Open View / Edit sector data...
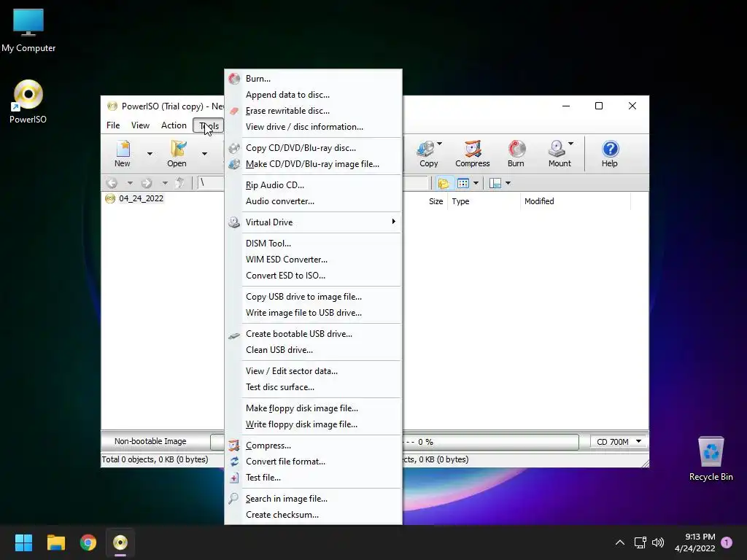Image resolution: width=747 pixels, height=560 pixels. tap(313, 371)
